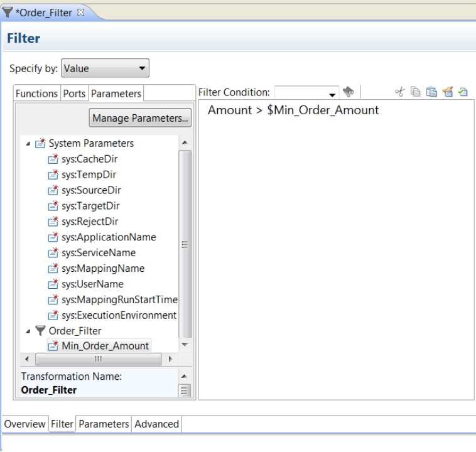The image size is (476, 452).
Task: Click the Min_Order_Amount parameter icon
Action: 53,346
